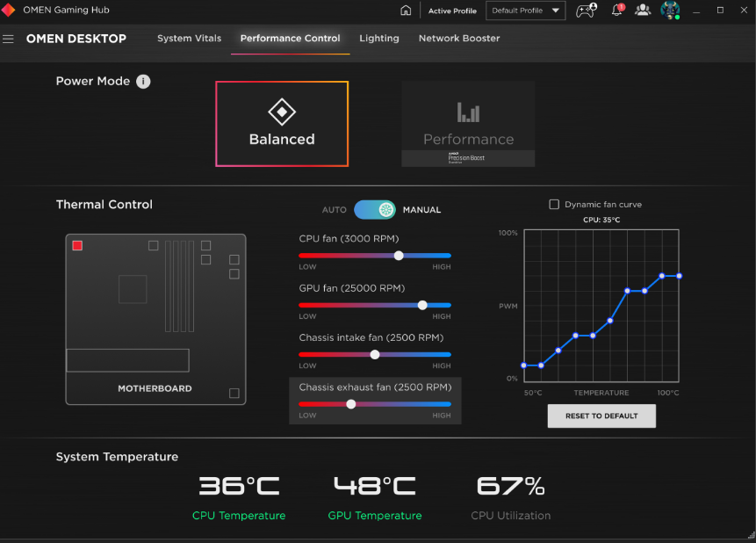Click RESET TO DEFAULT button
The width and height of the screenshot is (756, 543).
pos(601,416)
